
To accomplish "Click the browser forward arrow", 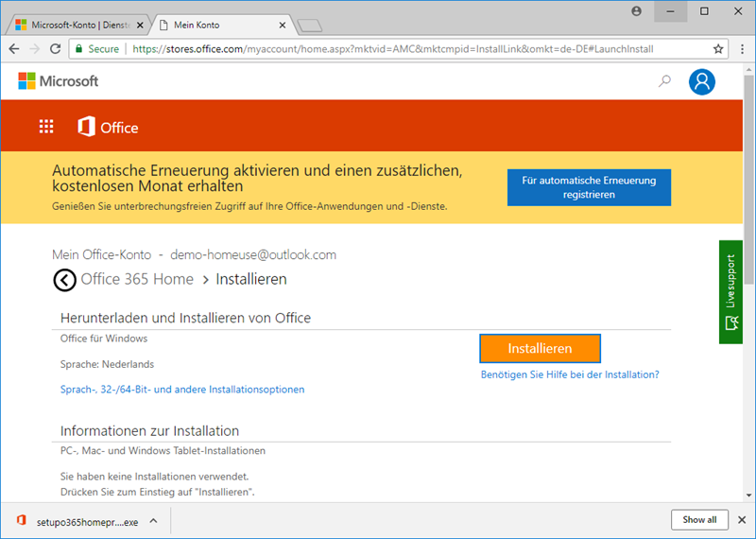I will (34, 49).
